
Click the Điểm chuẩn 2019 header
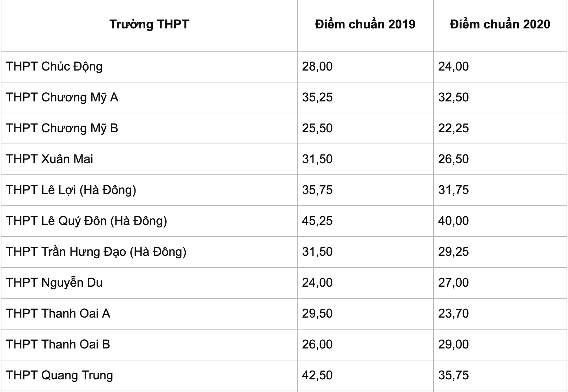coord(365,24)
